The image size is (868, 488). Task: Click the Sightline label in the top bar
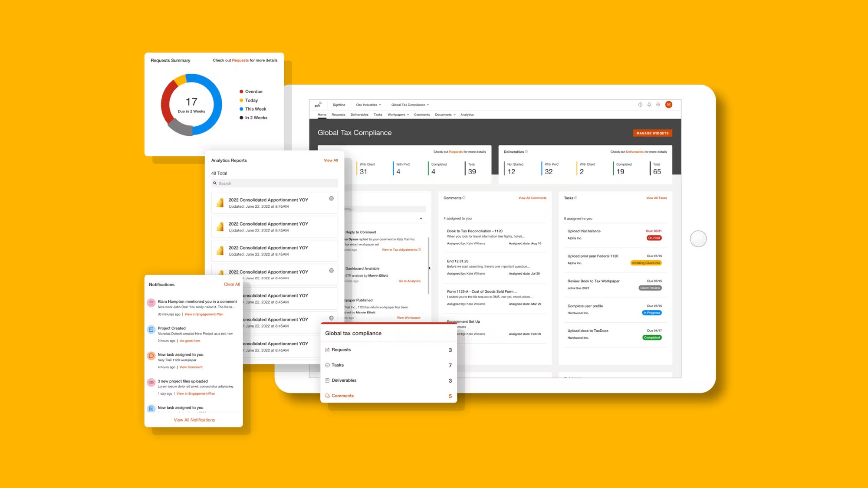[x=339, y=105]
